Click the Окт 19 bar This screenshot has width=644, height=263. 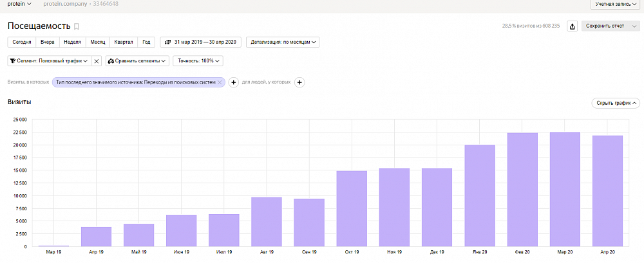click(x=352, y=209)
